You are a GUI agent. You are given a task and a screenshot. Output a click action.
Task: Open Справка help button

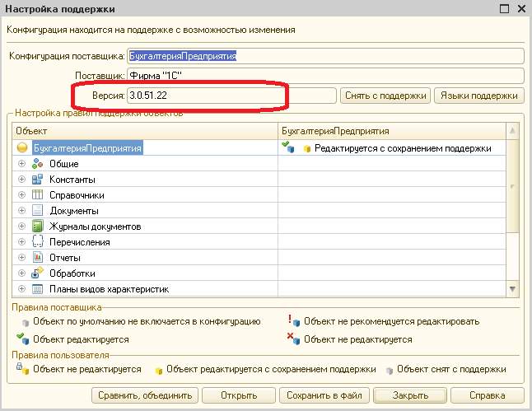(x=488, y=395)
